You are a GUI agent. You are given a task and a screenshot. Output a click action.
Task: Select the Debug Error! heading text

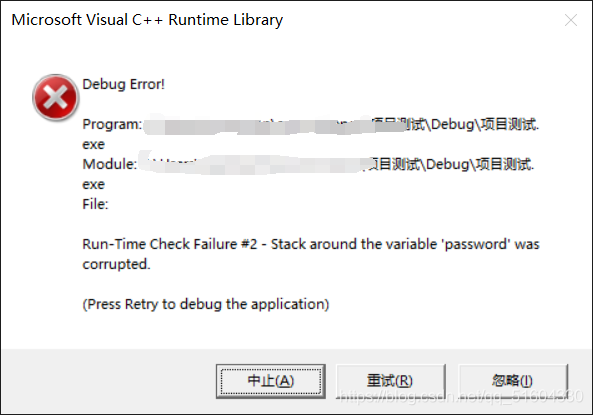pos(124,84)
